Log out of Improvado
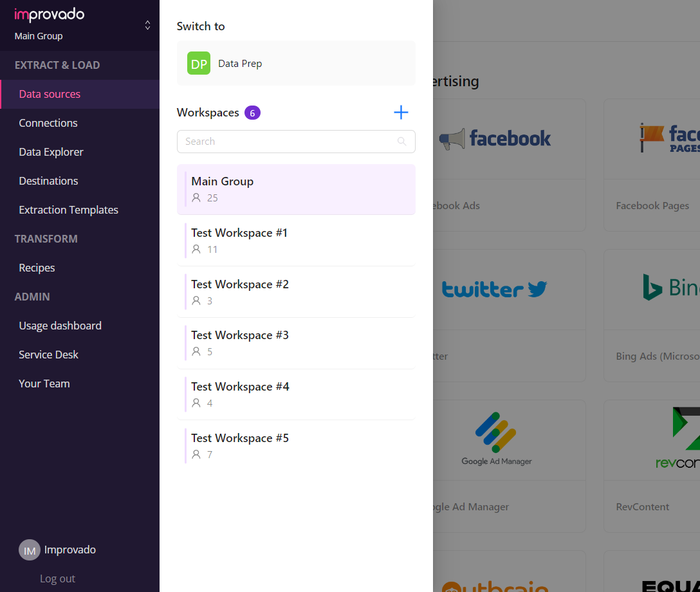Viewport: 700px width, 592px height. pos(58,578)
